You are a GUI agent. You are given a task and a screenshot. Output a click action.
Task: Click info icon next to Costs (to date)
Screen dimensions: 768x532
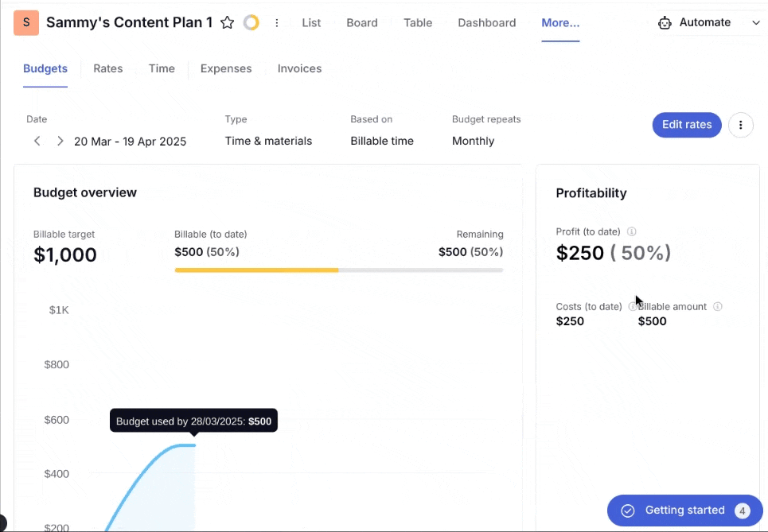pos(632,306)
